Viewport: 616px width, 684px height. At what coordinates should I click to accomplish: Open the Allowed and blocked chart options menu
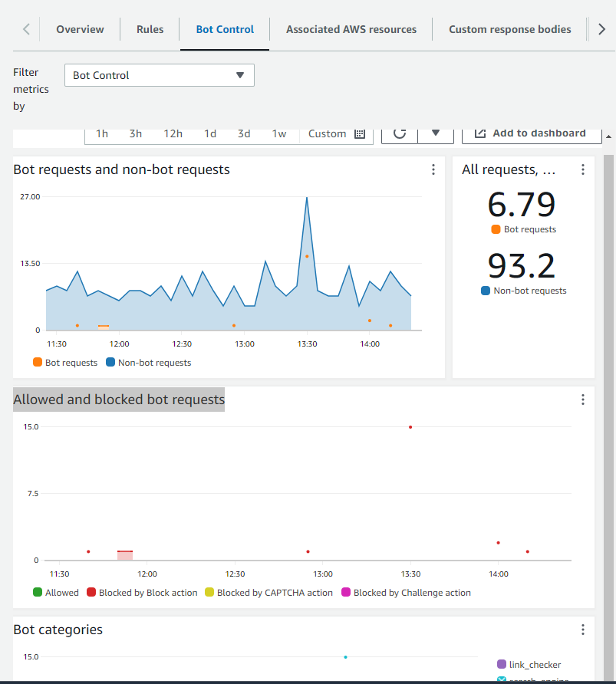tap(583, 400)
